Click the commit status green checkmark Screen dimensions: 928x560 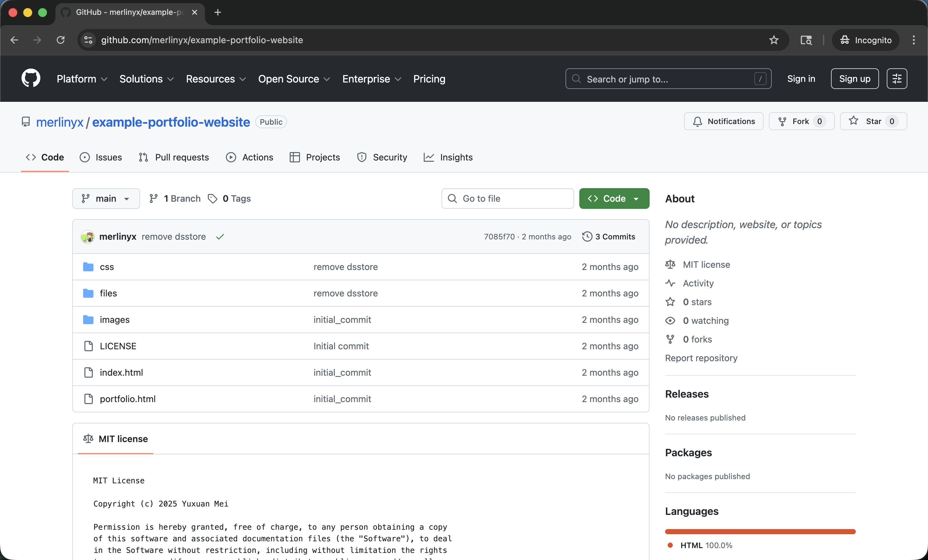(x=220, y=237)
